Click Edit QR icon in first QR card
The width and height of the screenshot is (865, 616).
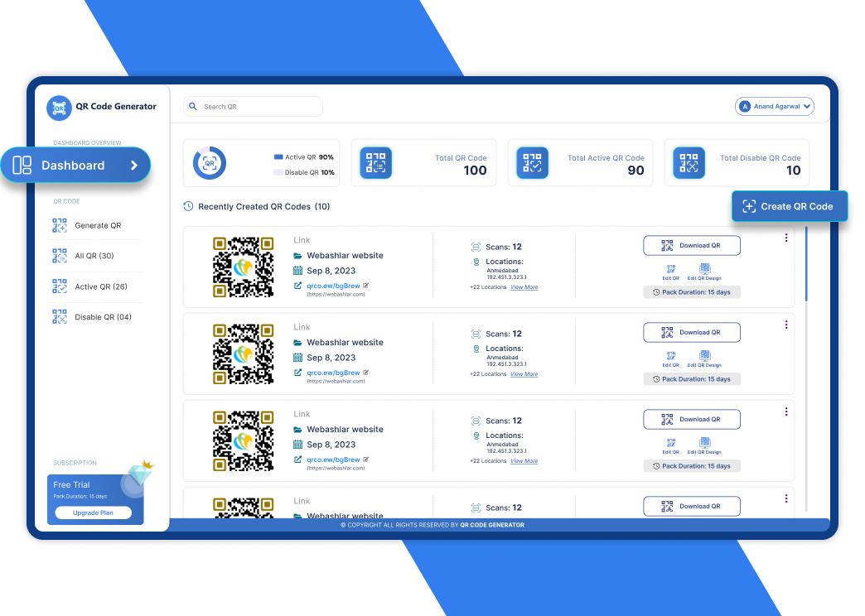(671, 269)
